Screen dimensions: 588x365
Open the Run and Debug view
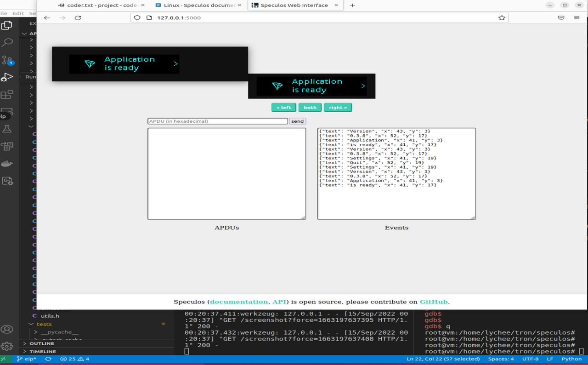(7, 77)
